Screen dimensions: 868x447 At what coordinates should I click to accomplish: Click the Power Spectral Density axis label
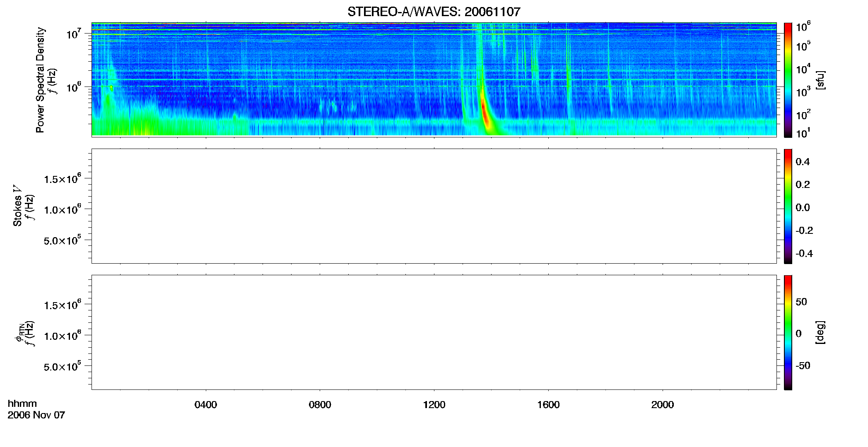click(40, 80)
